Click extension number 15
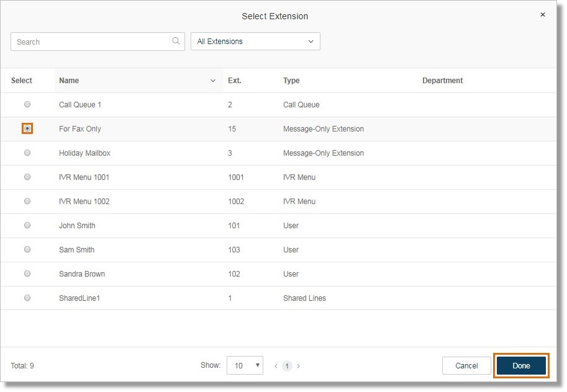Screen dimensions: 567x392 coord(232,129)
